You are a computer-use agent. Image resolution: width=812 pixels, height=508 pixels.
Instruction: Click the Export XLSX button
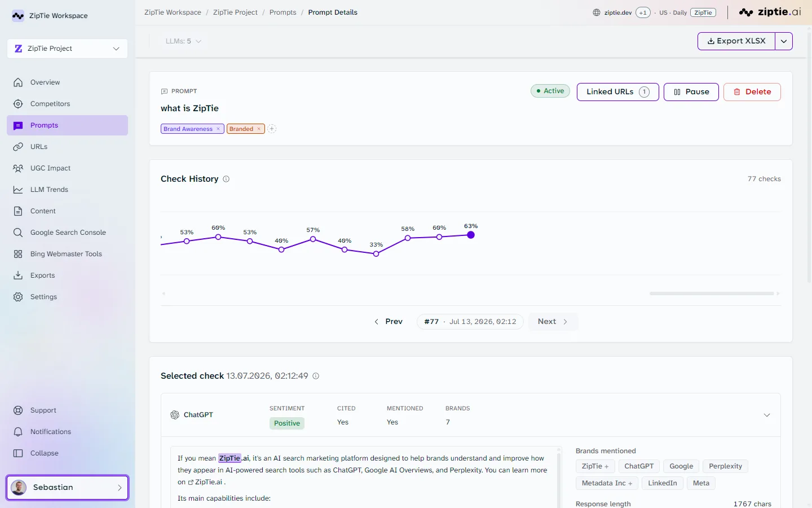point(736,41)
